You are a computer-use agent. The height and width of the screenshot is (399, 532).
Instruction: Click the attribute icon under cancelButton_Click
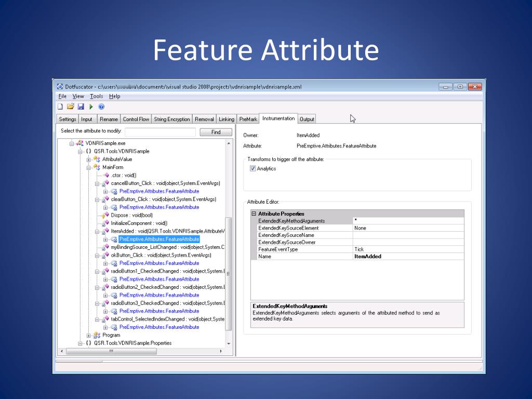tap(114, 191)
